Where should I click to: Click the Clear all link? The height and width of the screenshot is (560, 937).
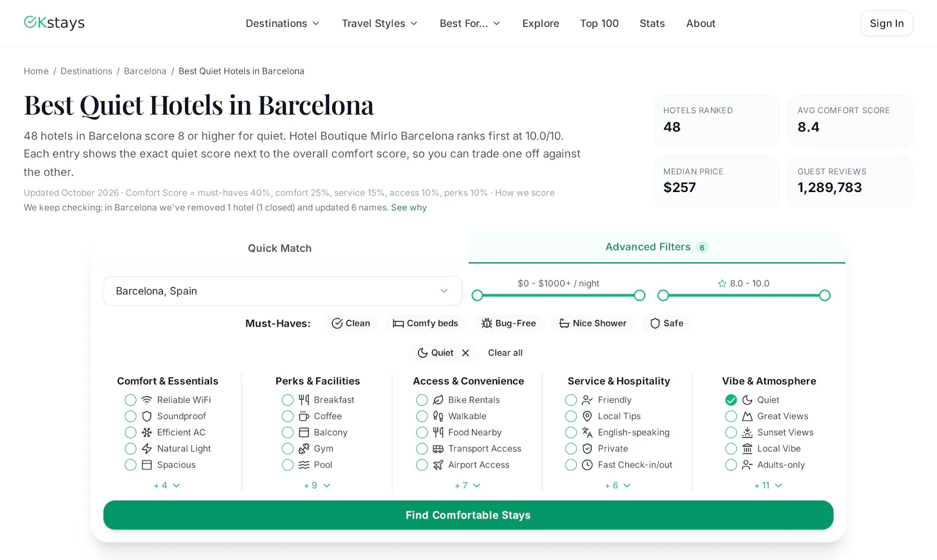[505, 353]
